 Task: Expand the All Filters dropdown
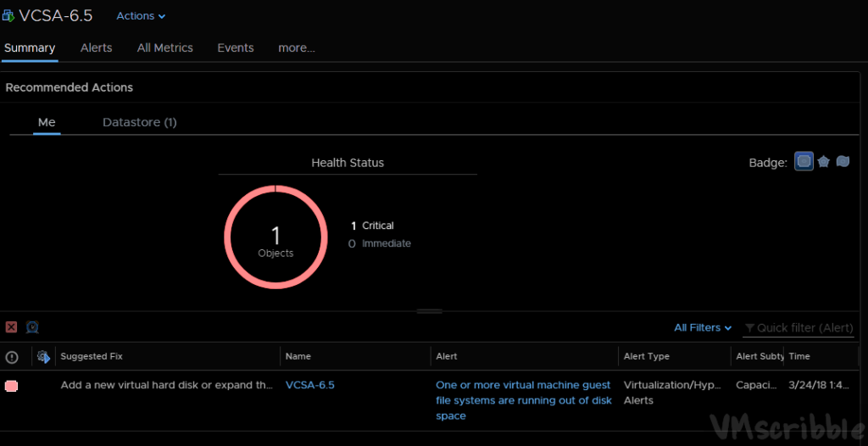[703, 327]
